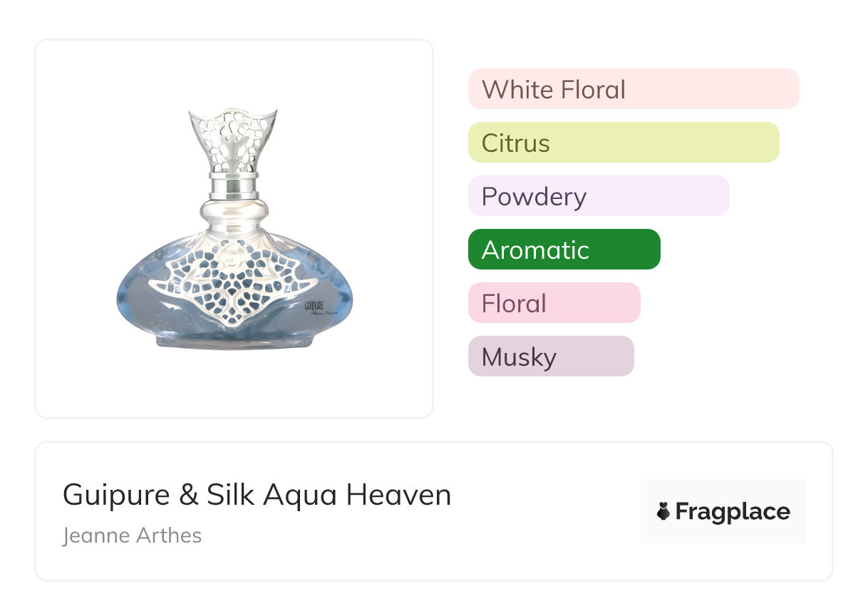Pick the dark green Aromatic accord
Screen dimensions: 868x616
point(564,250)
